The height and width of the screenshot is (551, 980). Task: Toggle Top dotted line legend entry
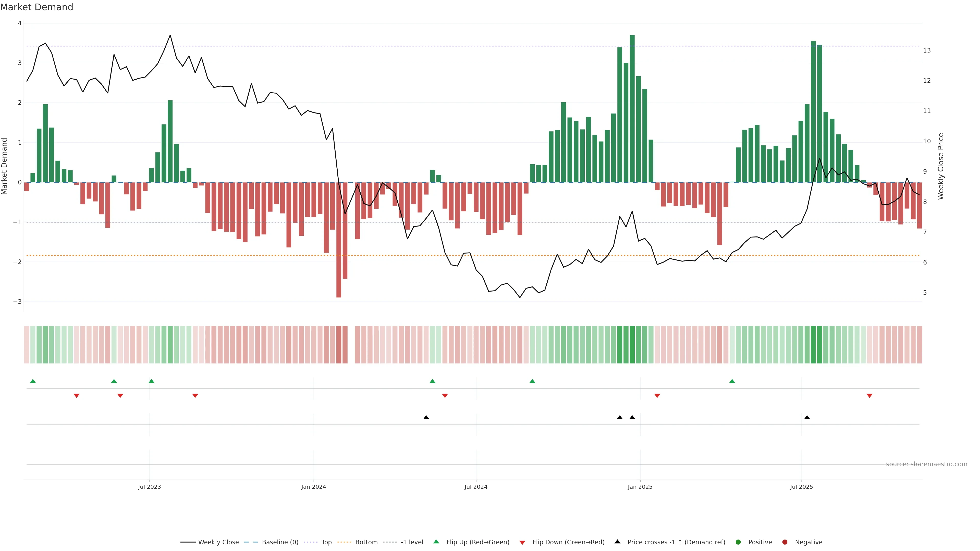pyautogui.click(x=326, y=542)
